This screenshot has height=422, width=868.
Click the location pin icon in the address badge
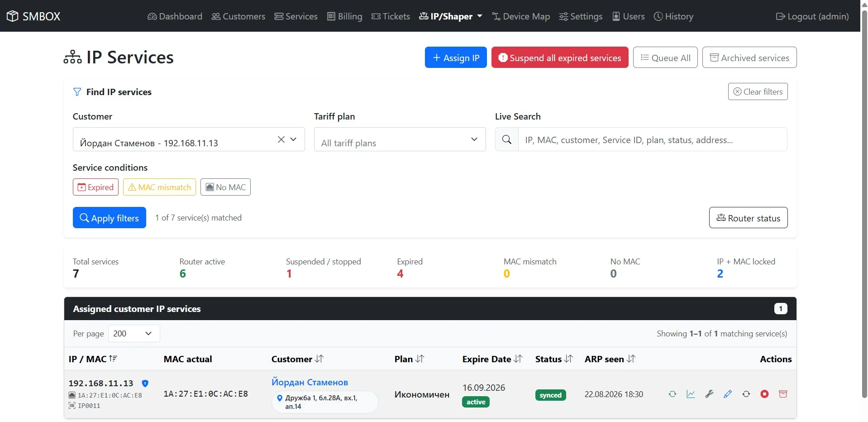pos(280,398)
